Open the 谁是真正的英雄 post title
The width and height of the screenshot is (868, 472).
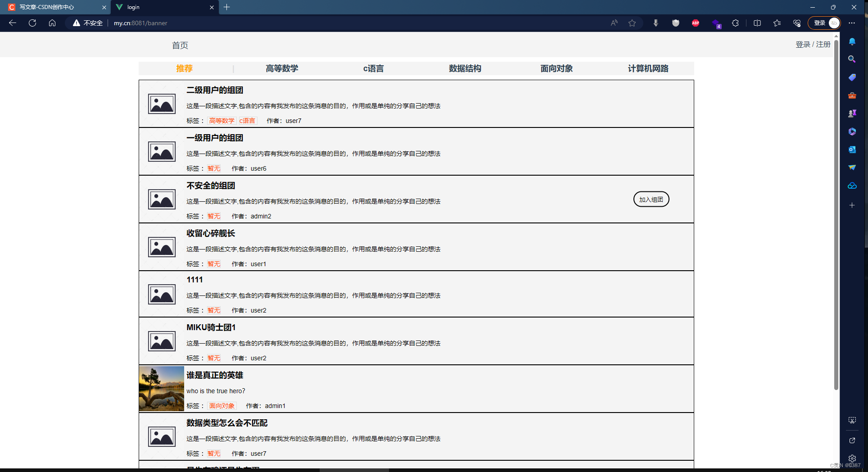coord(215,375)
